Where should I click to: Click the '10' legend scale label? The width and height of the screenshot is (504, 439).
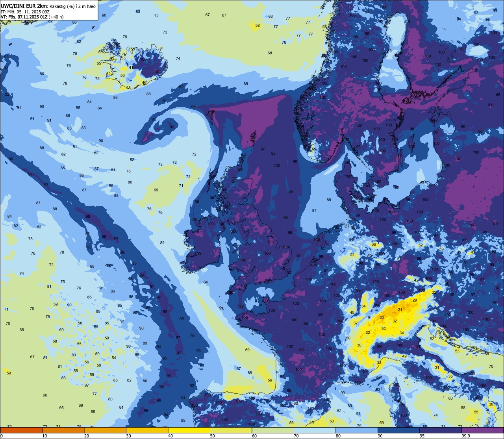point(44,436)
